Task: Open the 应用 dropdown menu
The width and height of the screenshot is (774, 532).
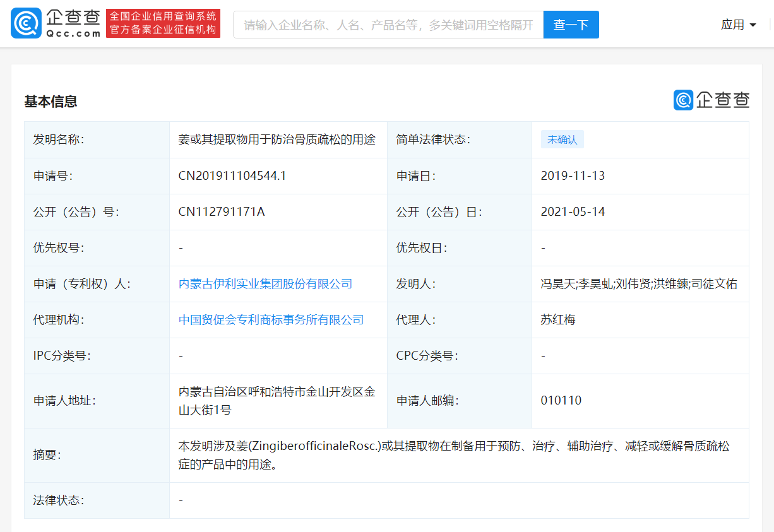Action: [x=732, y=25]
